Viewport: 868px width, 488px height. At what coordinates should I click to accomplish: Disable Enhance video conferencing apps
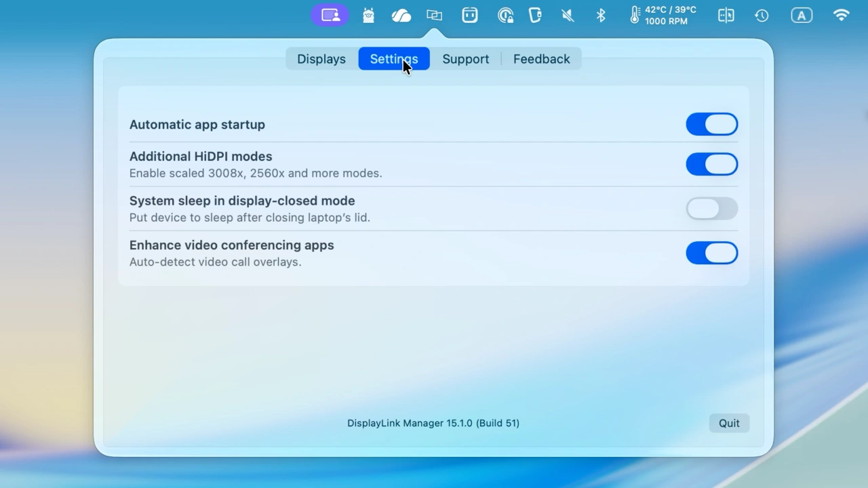pyautogui.click(x=711, y=253)
